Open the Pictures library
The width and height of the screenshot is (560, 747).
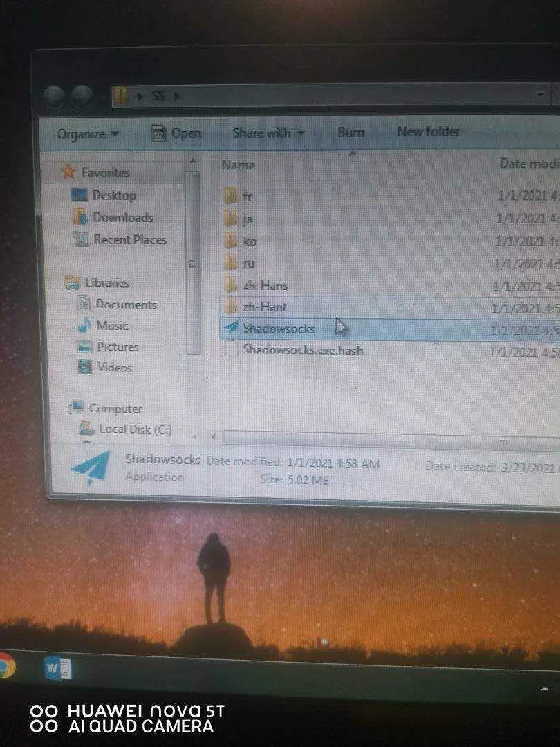point(118,347)
